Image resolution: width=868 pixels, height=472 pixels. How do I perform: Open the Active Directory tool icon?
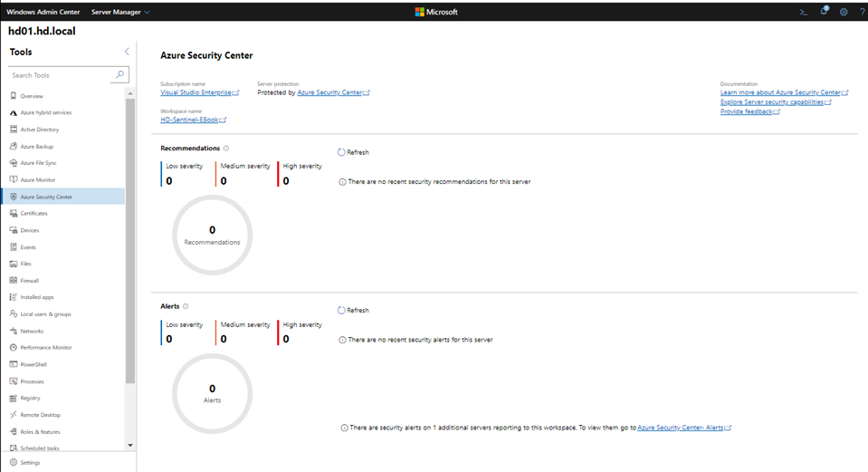click(14, 129)
